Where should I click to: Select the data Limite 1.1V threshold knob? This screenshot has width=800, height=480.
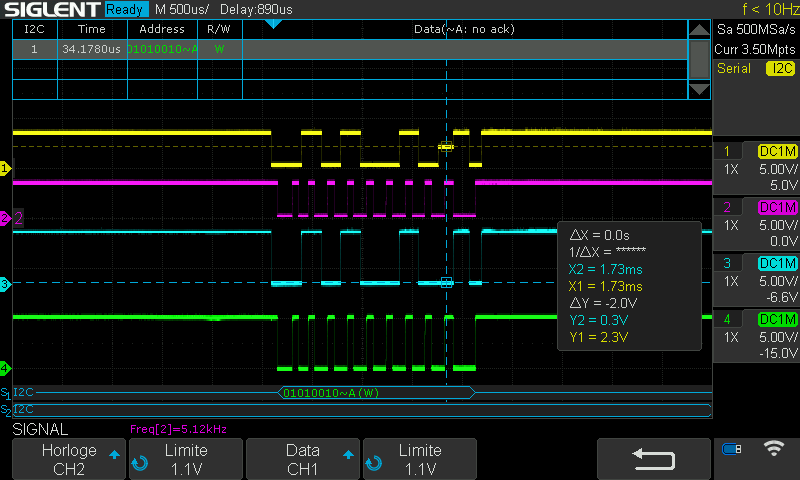tap(419, 459)
